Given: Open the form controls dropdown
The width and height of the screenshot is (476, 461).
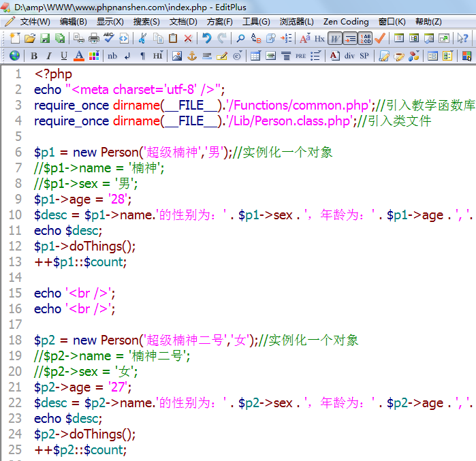Looking at the screenshot, I should pos(447,56).
